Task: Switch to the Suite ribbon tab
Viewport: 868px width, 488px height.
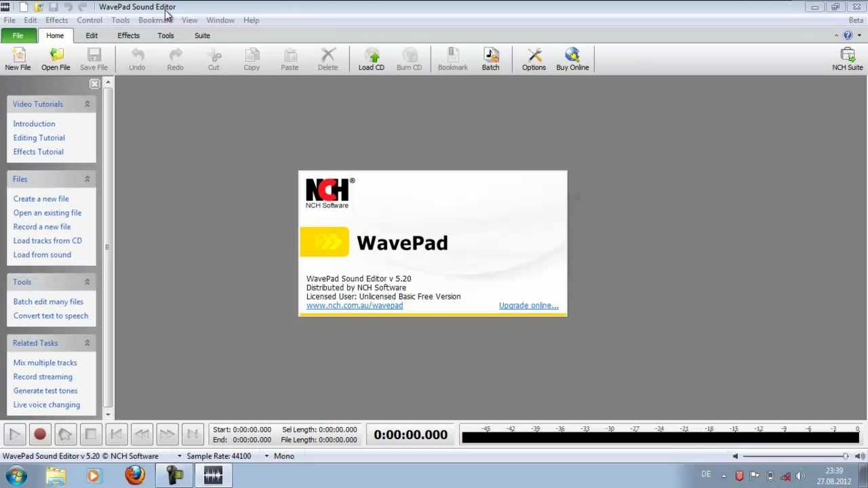Action: pos(202,35)
